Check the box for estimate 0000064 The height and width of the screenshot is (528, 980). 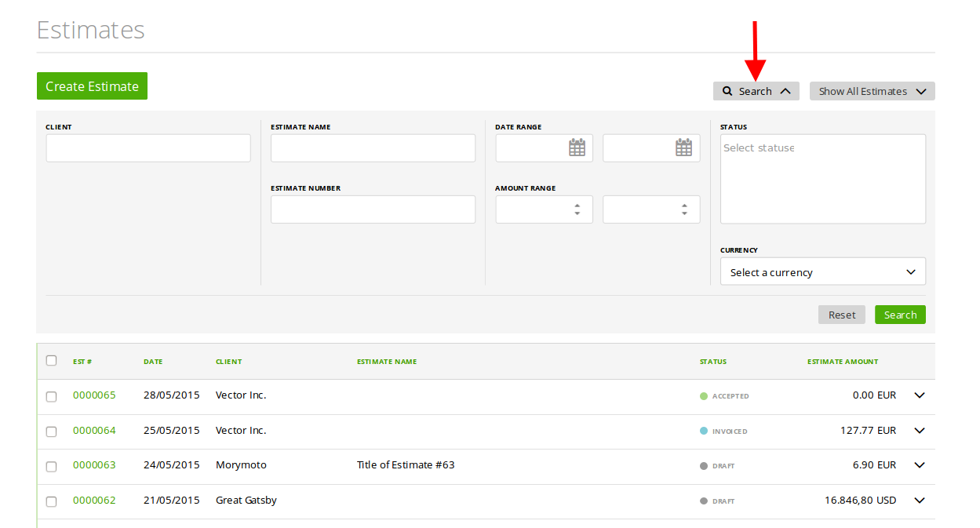pyautogui.click(x=52, y=432)
